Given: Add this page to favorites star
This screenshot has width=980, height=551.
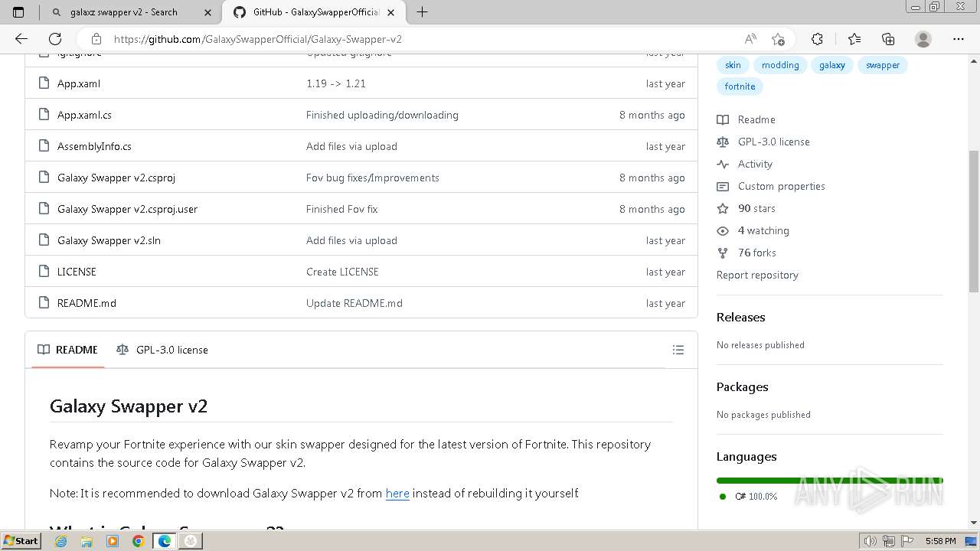Looking at the screenshot, I should click(778, 39).
